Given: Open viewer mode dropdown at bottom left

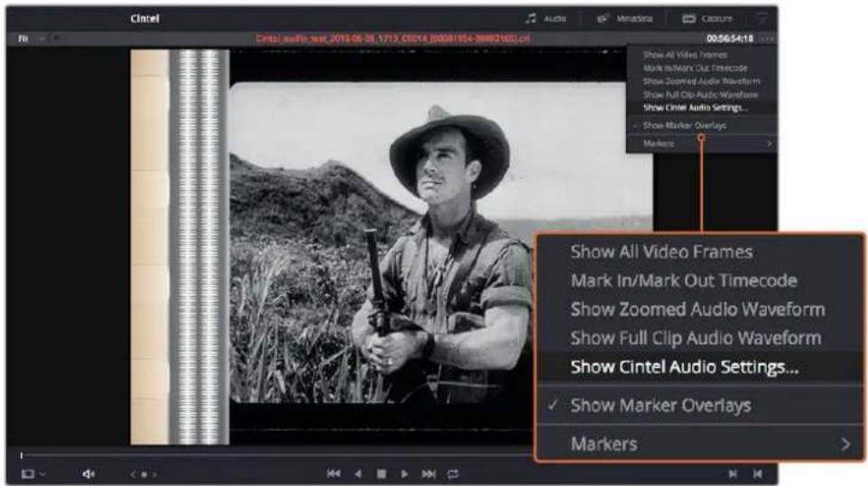Looking at the screenshot, I should (x=32, y=474).
